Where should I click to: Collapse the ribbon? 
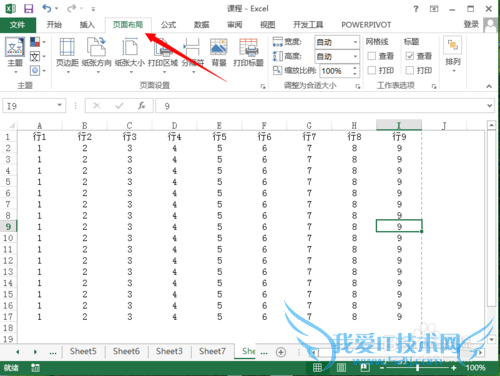(489, 86)
